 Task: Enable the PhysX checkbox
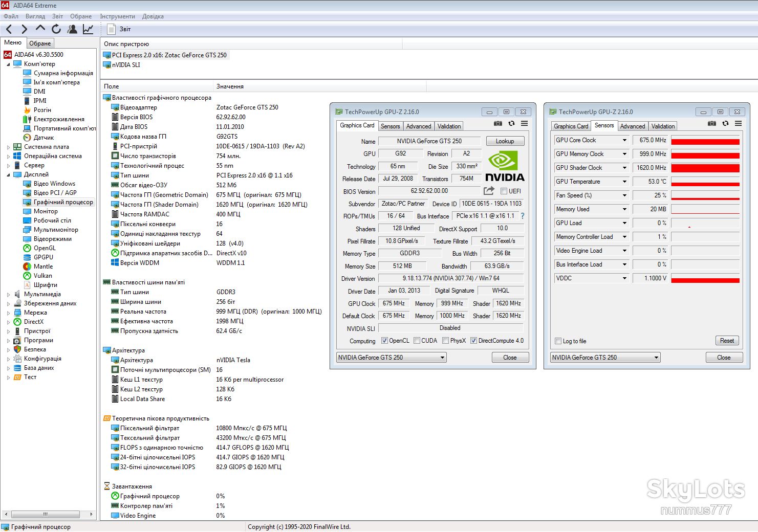point(446,341)
